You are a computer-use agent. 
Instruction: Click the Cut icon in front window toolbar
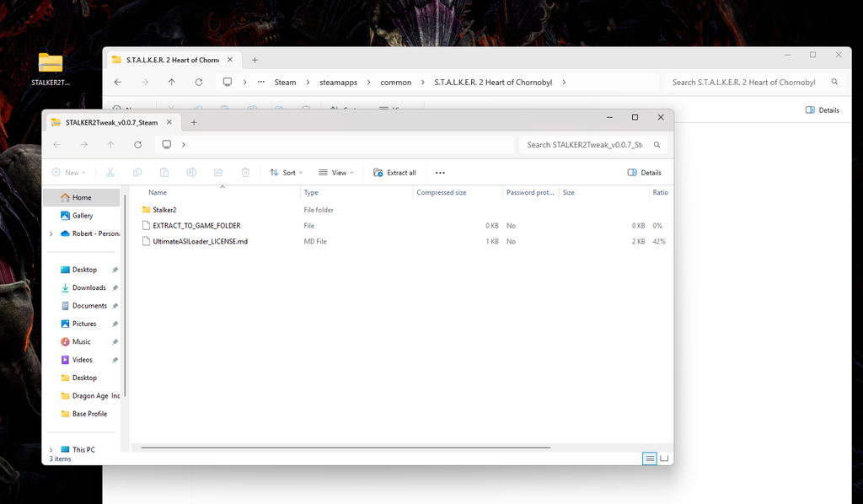point(110,173)
